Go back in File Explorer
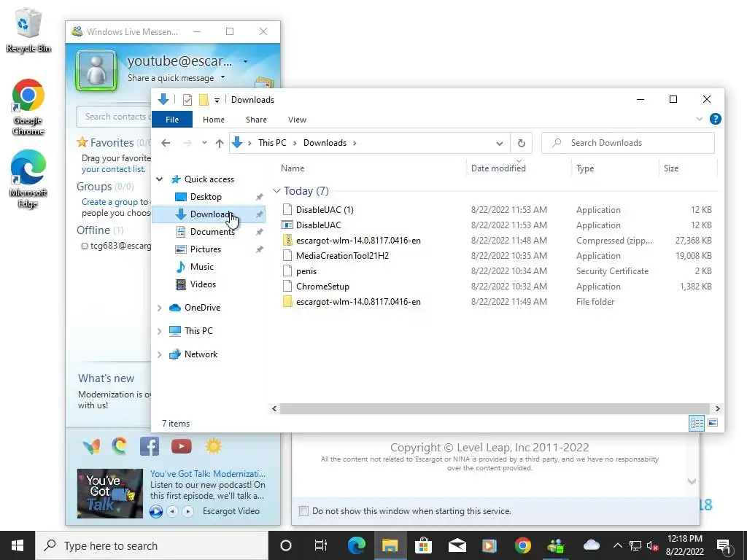This screenshot has height=560, width=747. (166, 143)
